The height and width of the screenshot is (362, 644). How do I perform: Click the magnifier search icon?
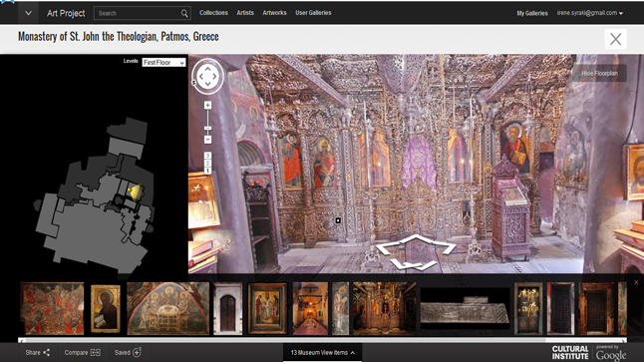pyautogui.click(x=184, y=13)
